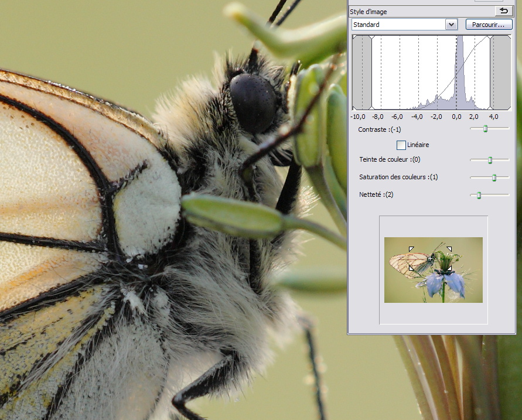Click the -10,0 histogram axis value
Image resolution: width=522 pixels, height=420 pixels.
(358, 117)
